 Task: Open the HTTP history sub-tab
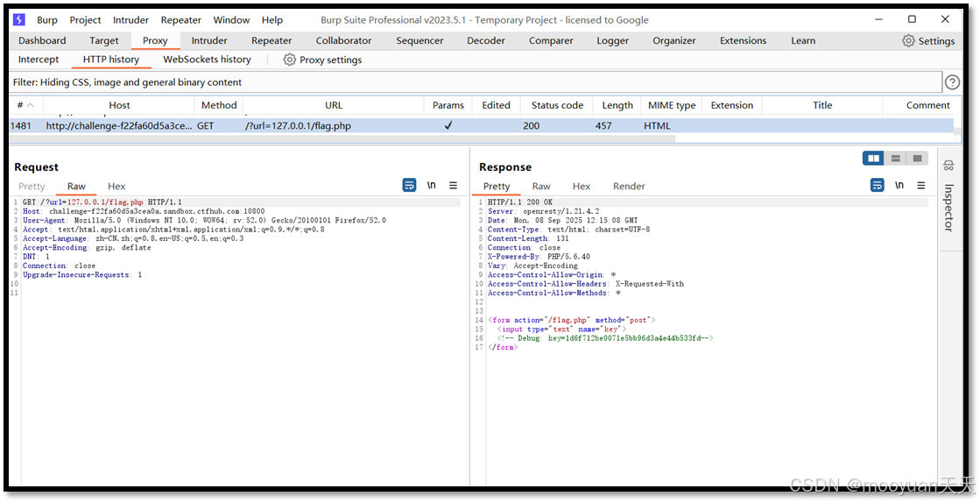pyautogui.click(x=111, y=60)
